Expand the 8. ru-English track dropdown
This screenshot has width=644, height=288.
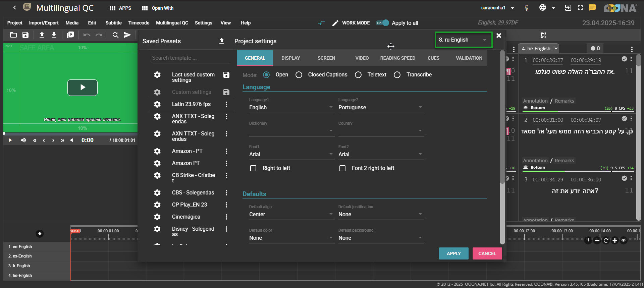pyautogui.click(x=463, y=40)
